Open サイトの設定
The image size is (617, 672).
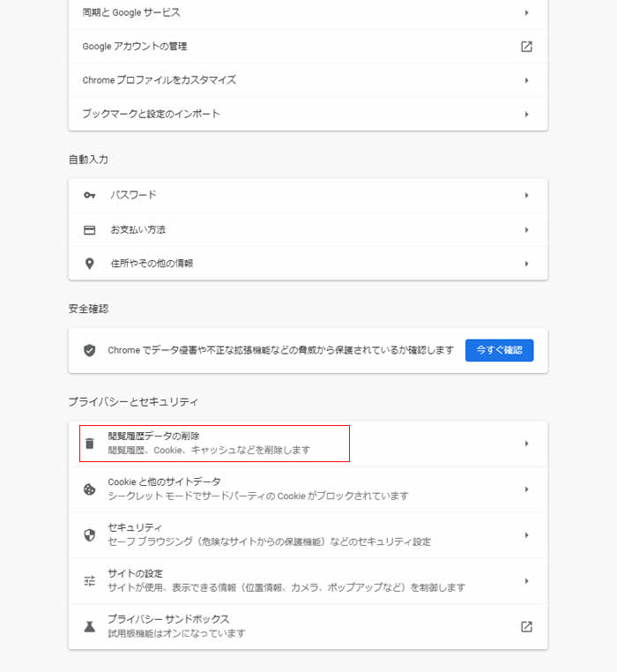tap(308, 580)
